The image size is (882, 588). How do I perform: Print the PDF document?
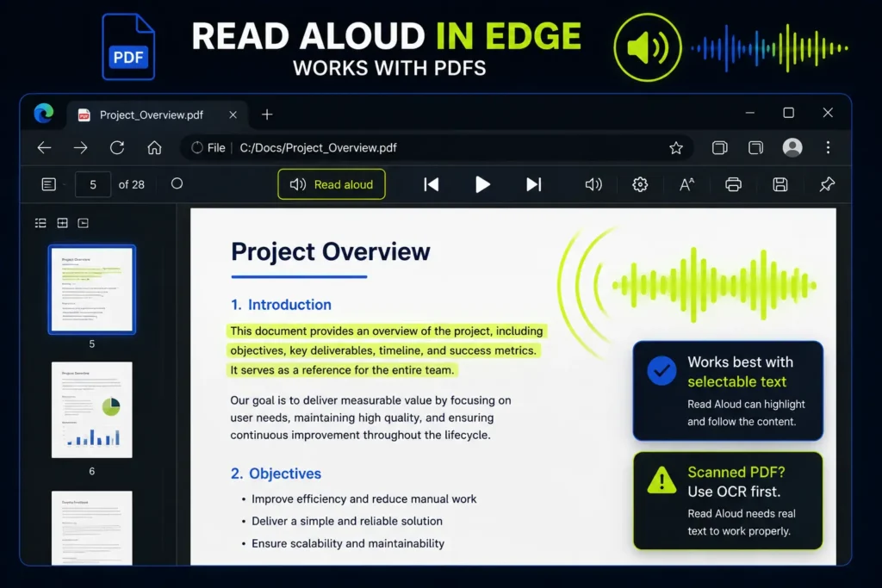734,184
